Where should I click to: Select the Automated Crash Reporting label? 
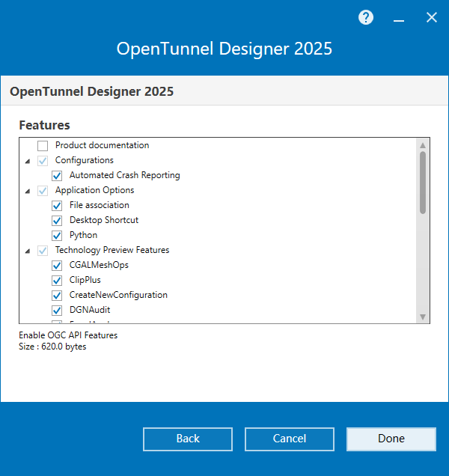124,175
